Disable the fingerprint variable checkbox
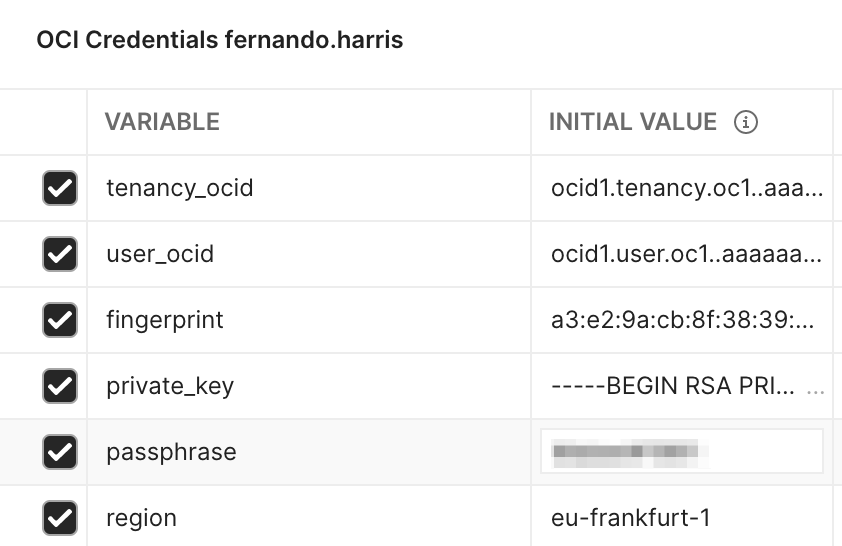 (x=60, y=320)
